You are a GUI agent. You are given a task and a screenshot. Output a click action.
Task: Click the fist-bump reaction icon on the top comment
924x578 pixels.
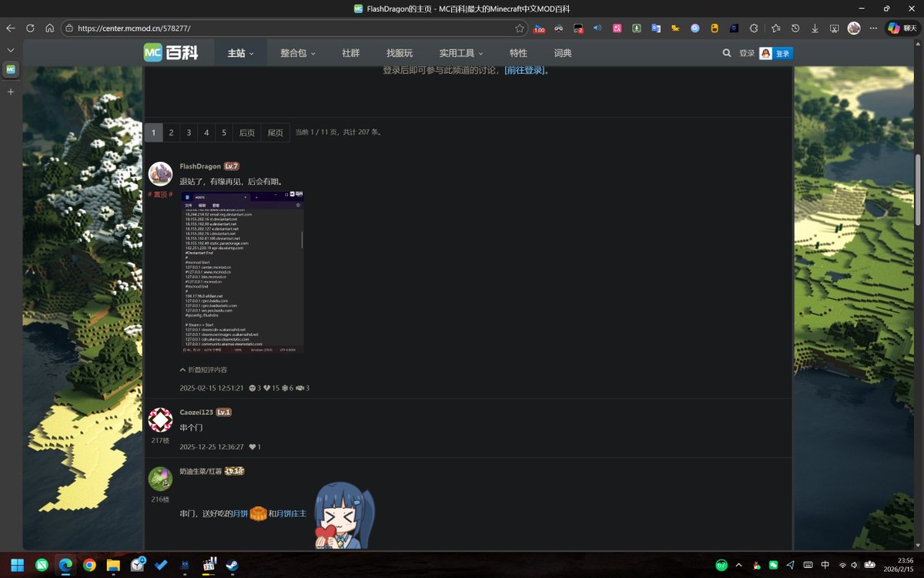click(300, 388)
